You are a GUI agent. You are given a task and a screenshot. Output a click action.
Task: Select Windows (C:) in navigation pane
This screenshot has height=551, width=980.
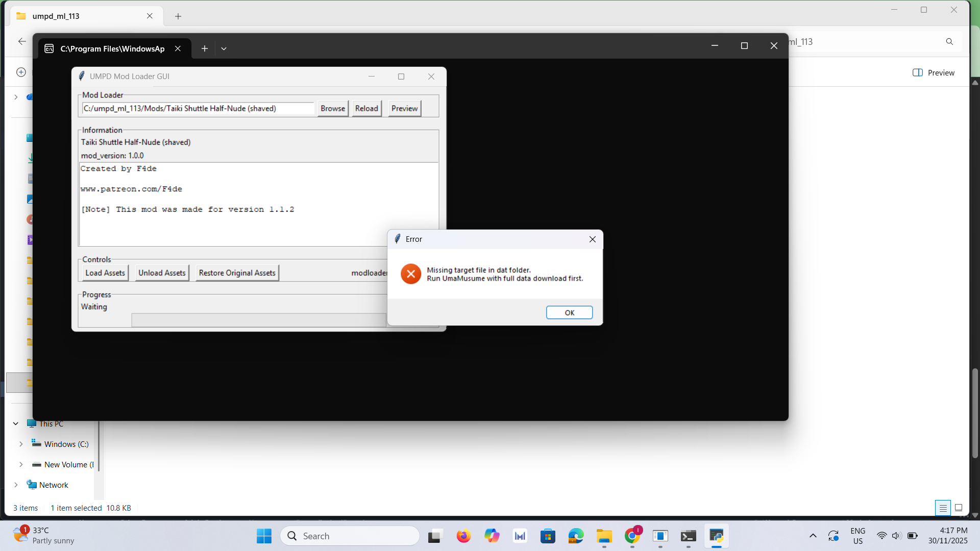point(60,444)
